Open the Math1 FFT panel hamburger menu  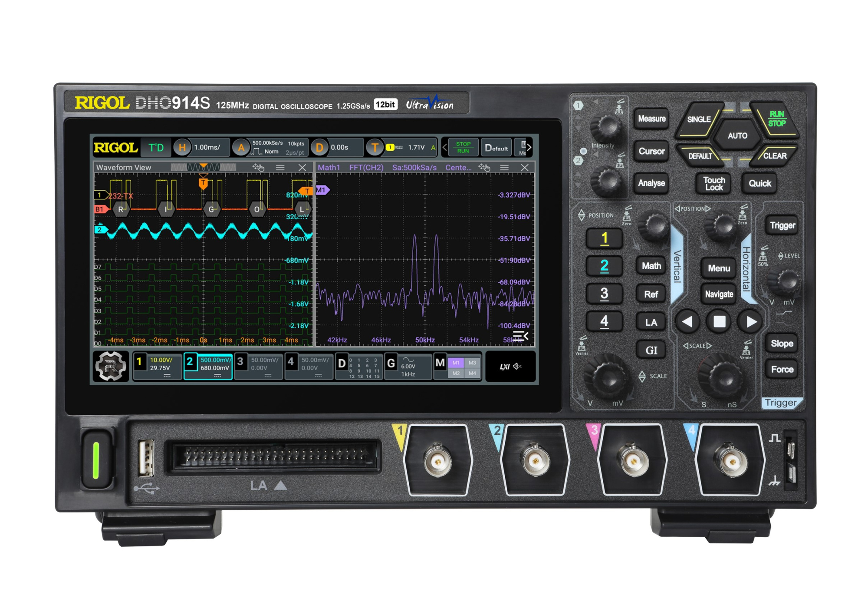click(504, 168)
